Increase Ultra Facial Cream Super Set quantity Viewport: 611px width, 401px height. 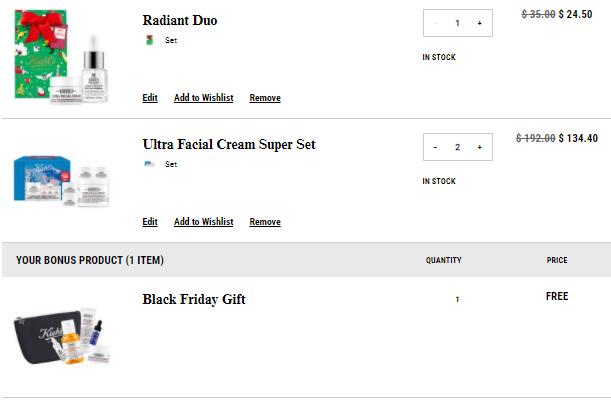tap(480, 147)
